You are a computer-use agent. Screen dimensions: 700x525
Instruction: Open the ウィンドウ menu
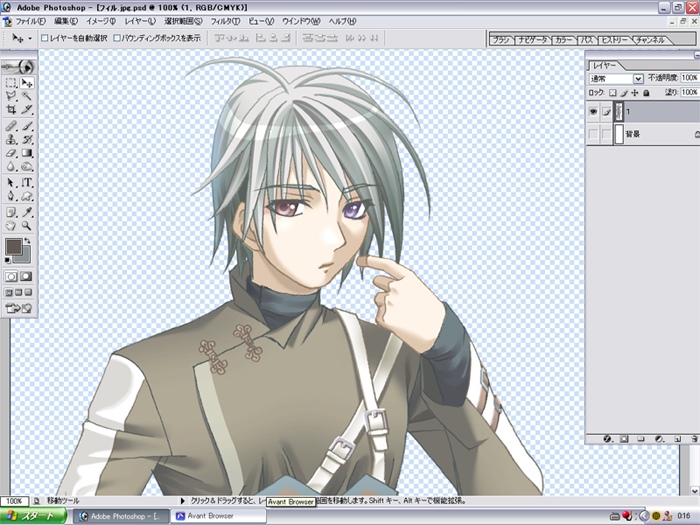[x=301, y=21]
